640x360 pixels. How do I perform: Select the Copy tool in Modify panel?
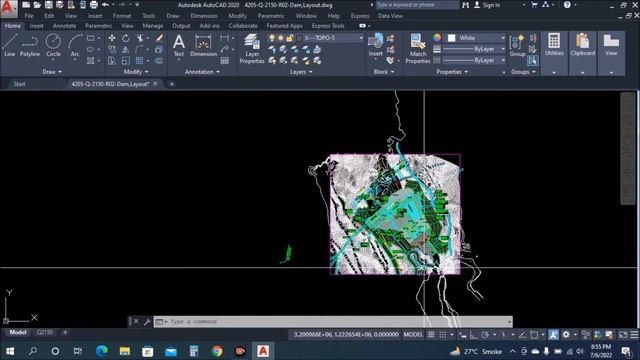[x=111, y=49]
